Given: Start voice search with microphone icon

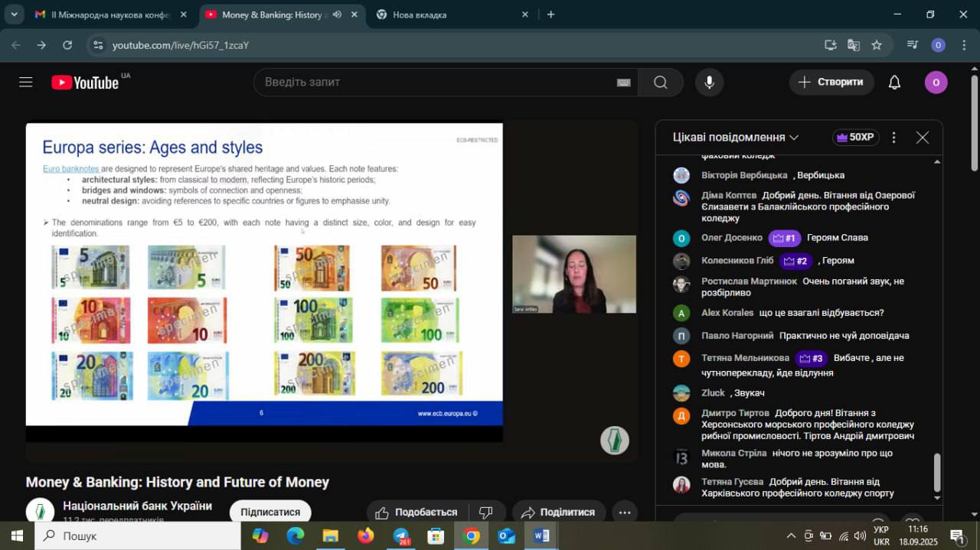Looking at the screenshot, I should coord(709,82).
